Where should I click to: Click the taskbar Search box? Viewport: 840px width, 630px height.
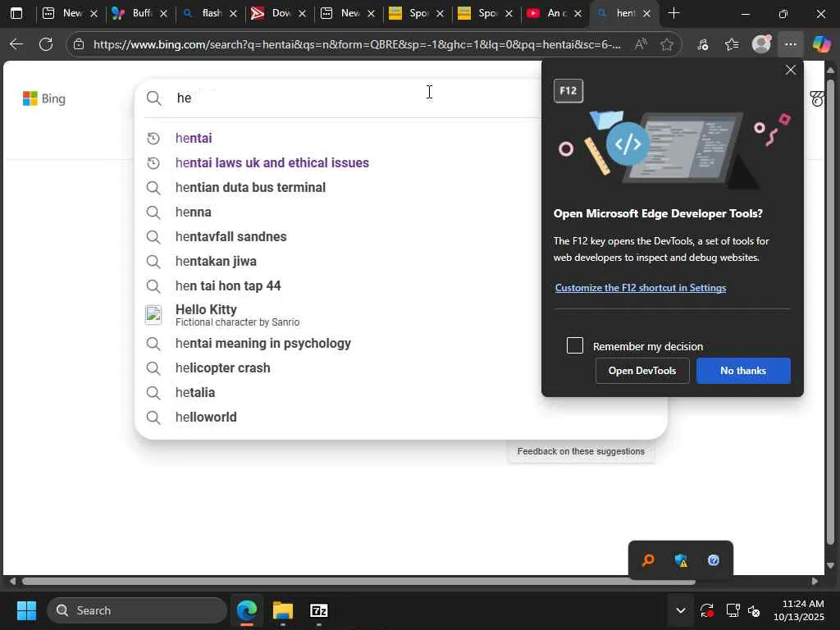137,610
